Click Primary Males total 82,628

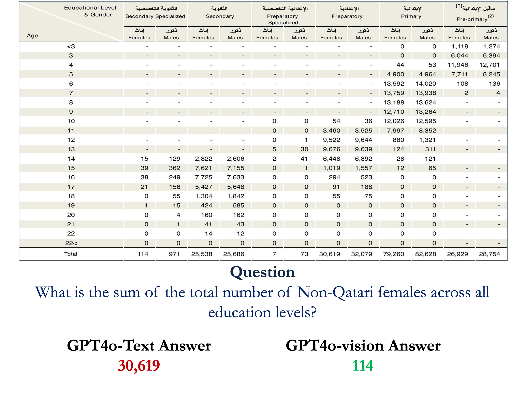[425, 254]
